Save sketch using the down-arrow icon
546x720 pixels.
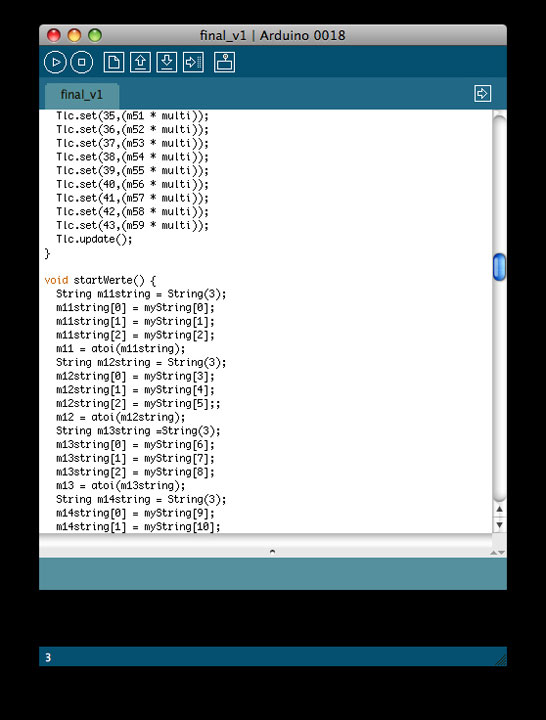pos(167,62)
